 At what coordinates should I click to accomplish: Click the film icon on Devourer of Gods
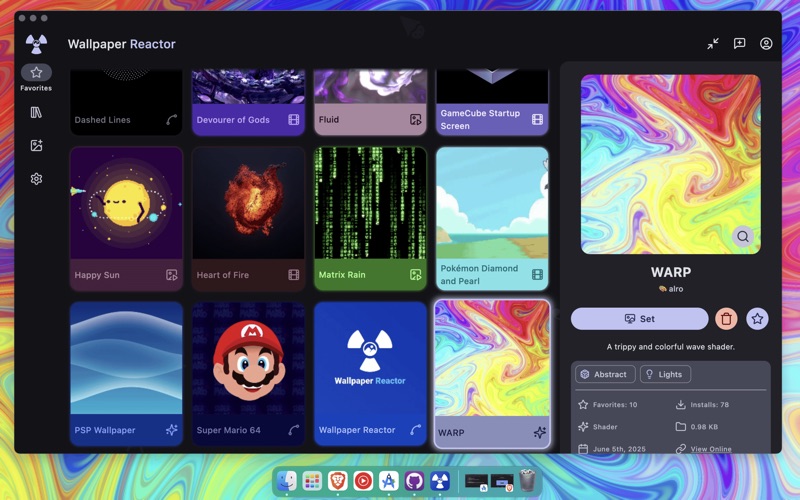click(293, 120)
